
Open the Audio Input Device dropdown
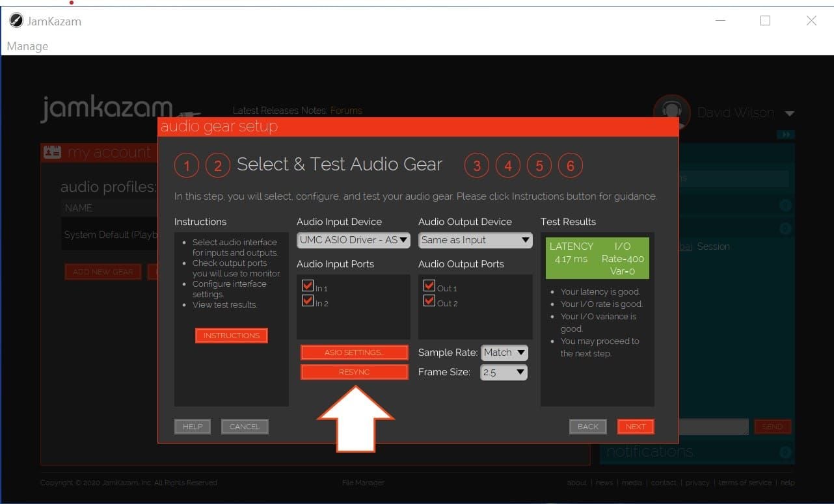point(353,240)
